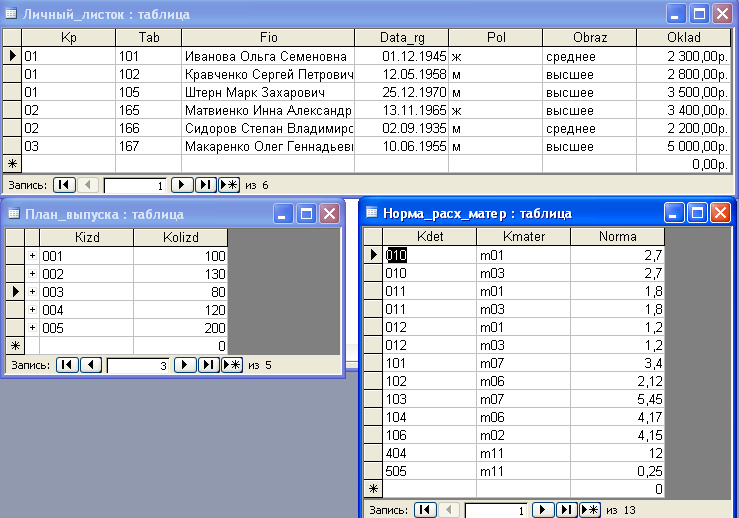Select the Tab column header
Image resolution: width=739 pixels, height=518 pixels.
(x=148, y=37)
